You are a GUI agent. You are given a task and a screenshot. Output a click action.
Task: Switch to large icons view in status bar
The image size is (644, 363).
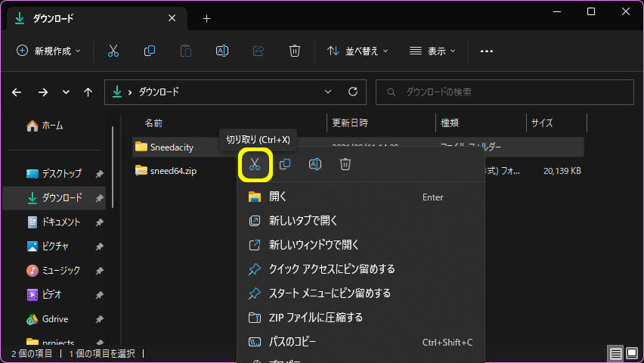point(632,353)
